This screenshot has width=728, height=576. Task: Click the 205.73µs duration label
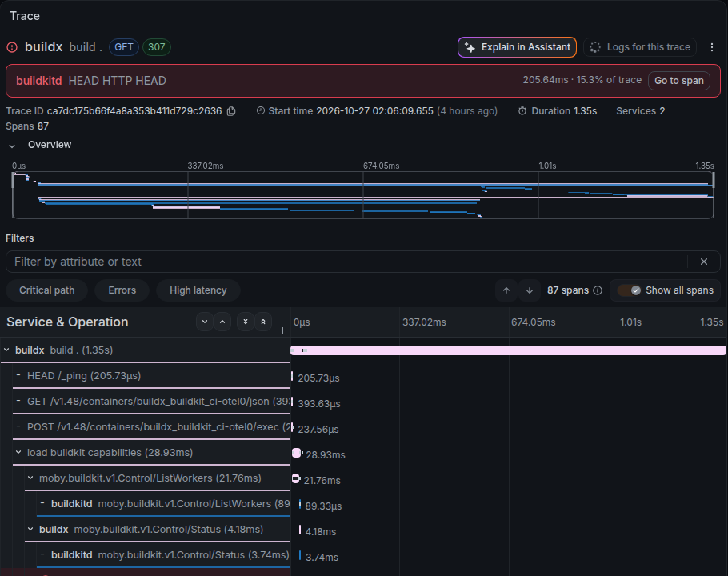coord(318,378)
